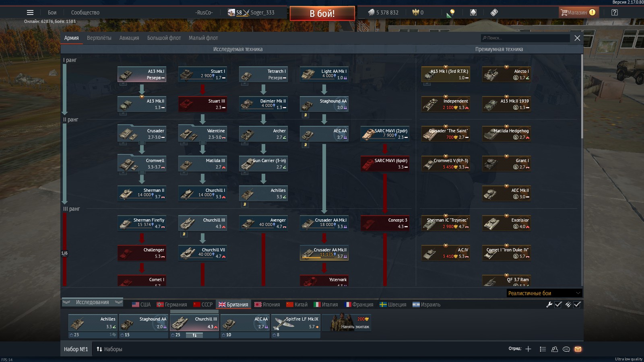Select the Швеция nation tab
The height and width of the screenshot is (362, 644).
click(393, 304)
